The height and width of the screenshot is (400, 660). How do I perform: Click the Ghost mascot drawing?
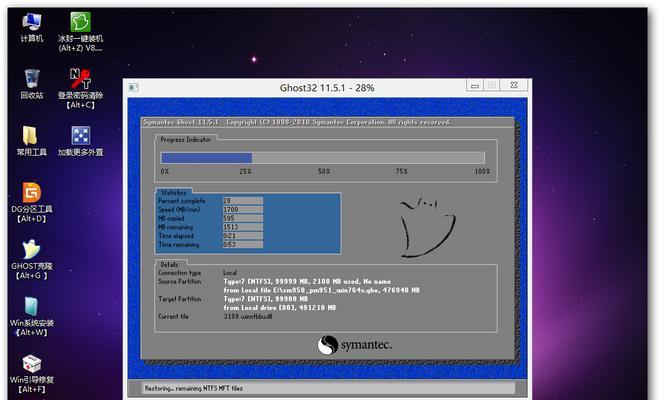coord(427,227)
